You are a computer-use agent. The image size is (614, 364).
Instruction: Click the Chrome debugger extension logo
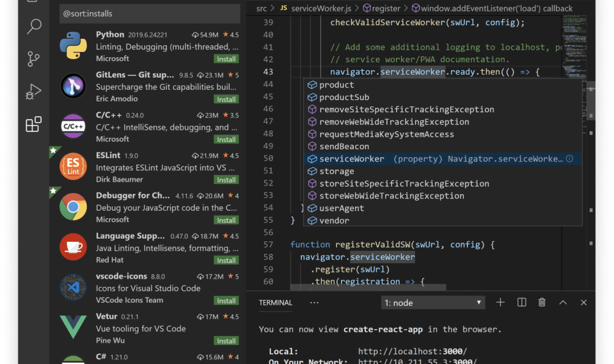[73, 207]
